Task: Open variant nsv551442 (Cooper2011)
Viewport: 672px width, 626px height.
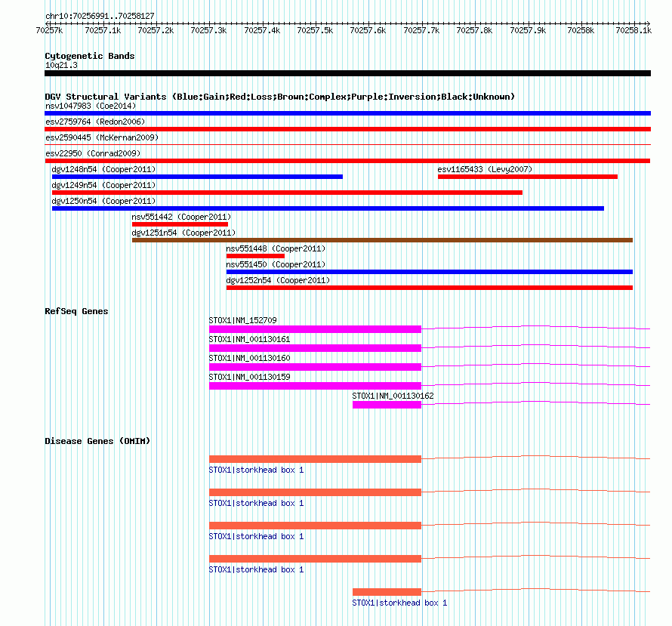Action: (x=180, y=224)
